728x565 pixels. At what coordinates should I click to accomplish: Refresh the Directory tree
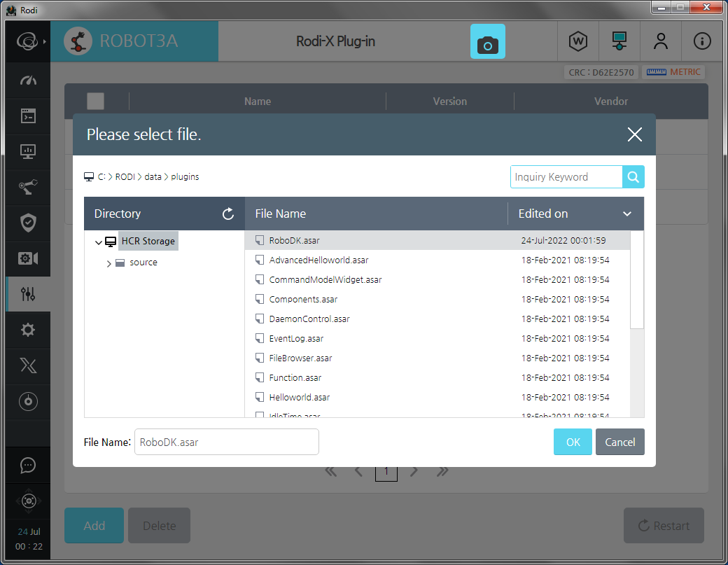[227, 214]
